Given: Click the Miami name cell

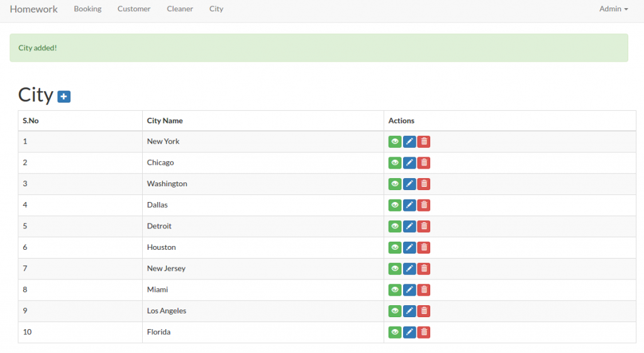Looking at the screenshot, I should pos(263,289).
